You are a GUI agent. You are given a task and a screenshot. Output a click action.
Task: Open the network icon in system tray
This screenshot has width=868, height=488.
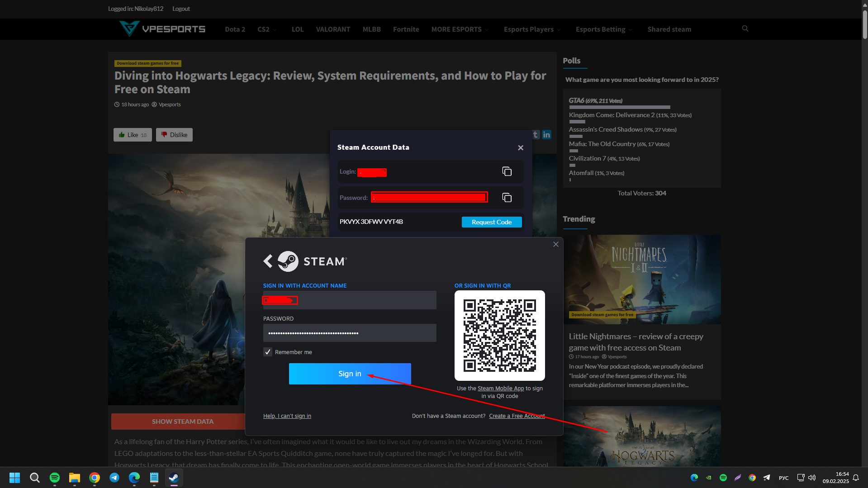tap(801, 478)
